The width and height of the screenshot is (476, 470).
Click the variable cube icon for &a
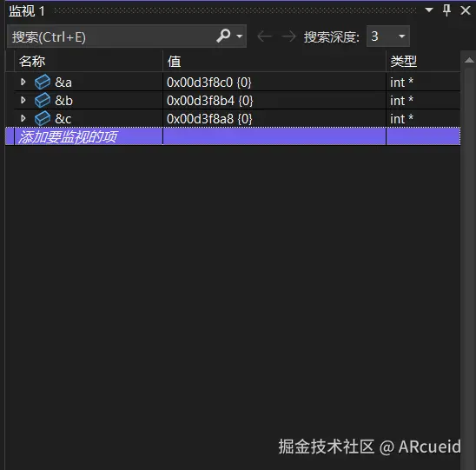pos(43,82)
